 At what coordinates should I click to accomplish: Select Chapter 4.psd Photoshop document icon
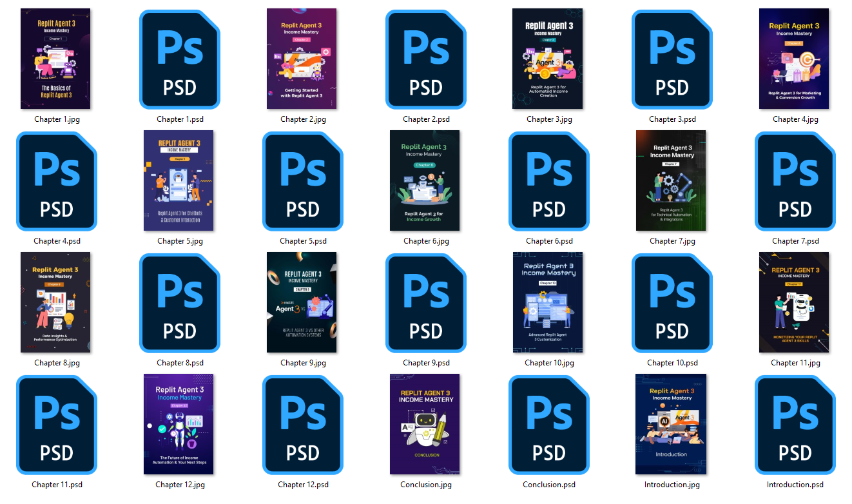tap(57, 181)
